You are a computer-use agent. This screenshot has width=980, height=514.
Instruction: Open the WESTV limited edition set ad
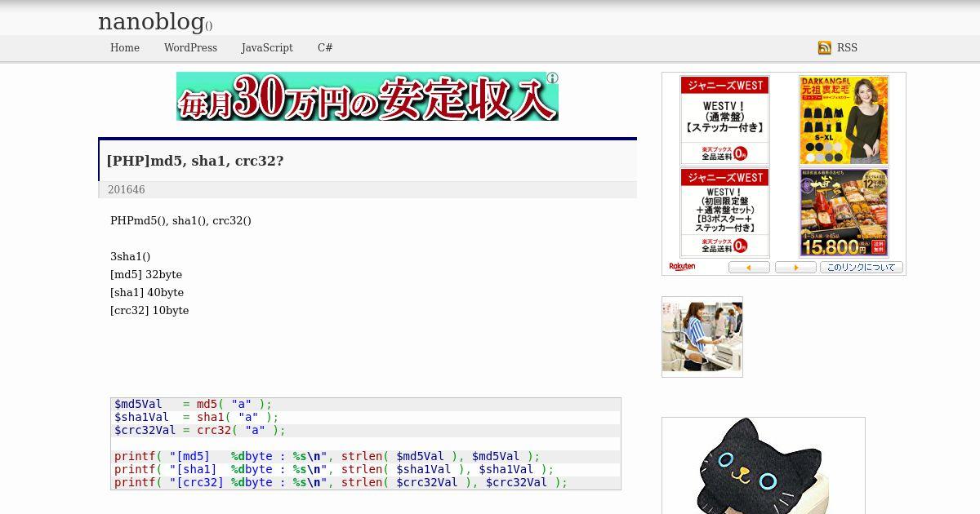click(x=724, y=213)
